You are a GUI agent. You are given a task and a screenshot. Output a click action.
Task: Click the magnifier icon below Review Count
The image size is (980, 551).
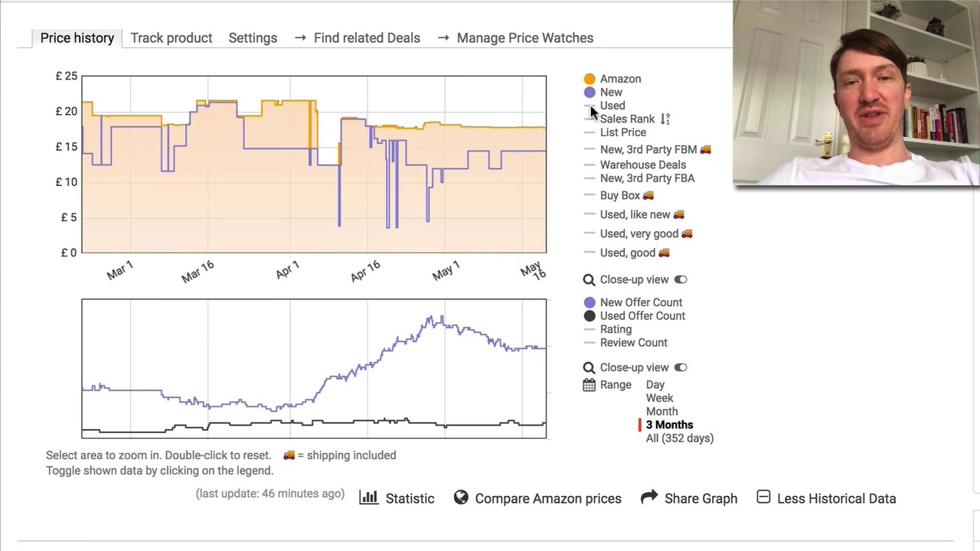coord(589,368)
